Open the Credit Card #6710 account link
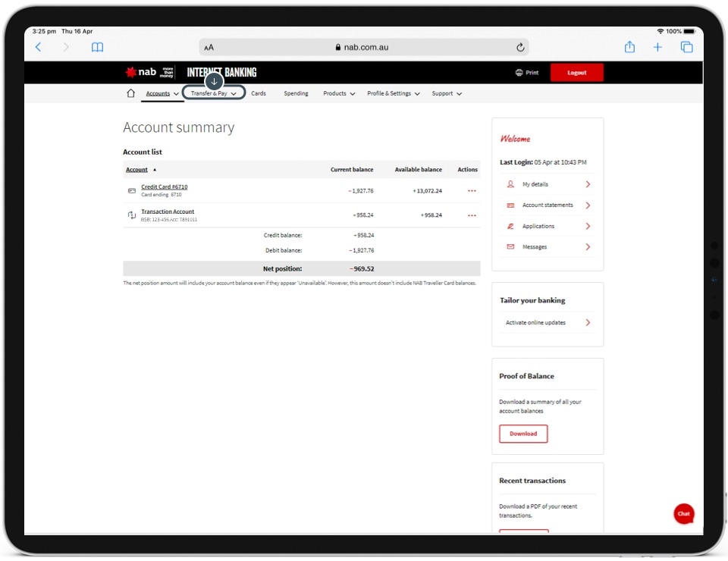This screenshot has width=728, height=561. (x=164, y=186)
